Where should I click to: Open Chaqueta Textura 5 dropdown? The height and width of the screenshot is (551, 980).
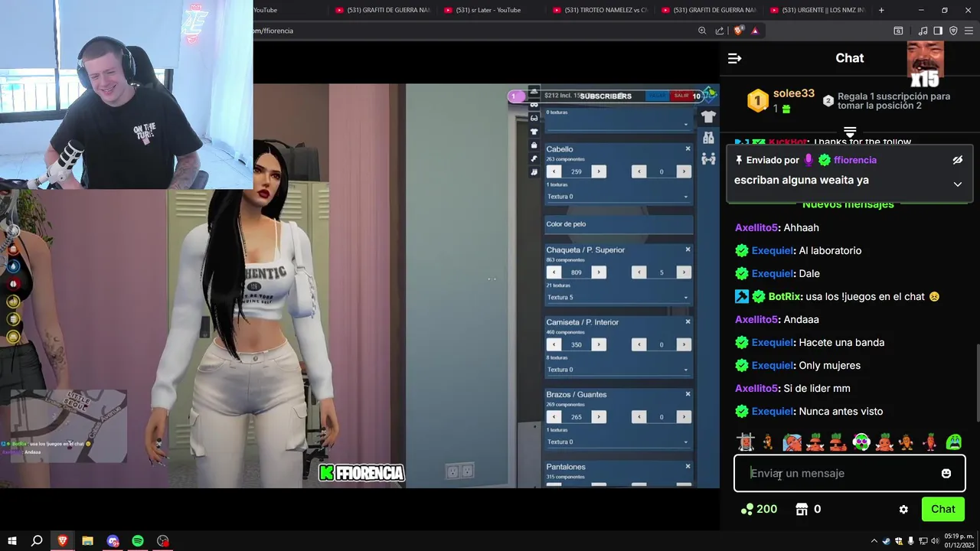(x=618, y=298)
